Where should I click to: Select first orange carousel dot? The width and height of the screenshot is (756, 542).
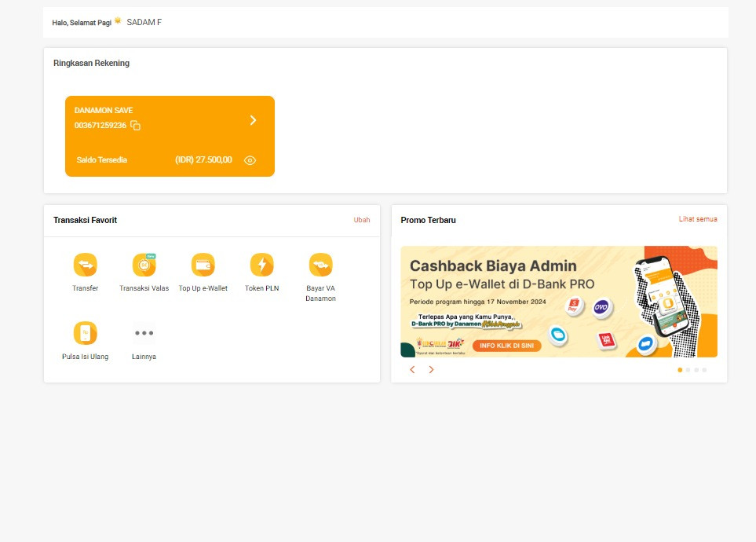click(x=680, y=370)
